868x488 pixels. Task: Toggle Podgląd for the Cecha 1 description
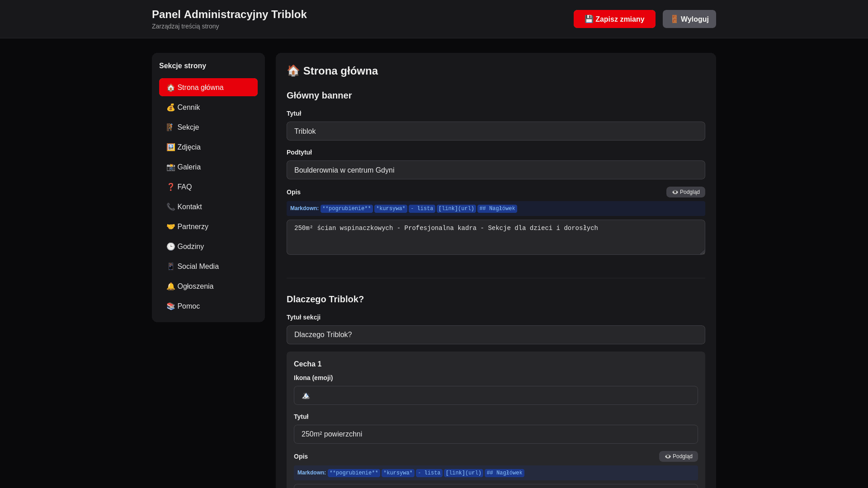678,456
